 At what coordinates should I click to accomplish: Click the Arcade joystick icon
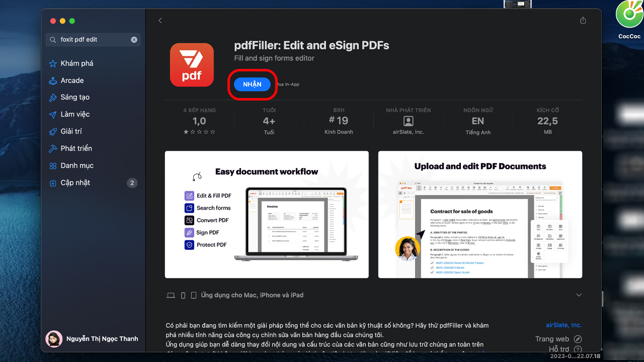pyautogui.click(x=53, y=80)
